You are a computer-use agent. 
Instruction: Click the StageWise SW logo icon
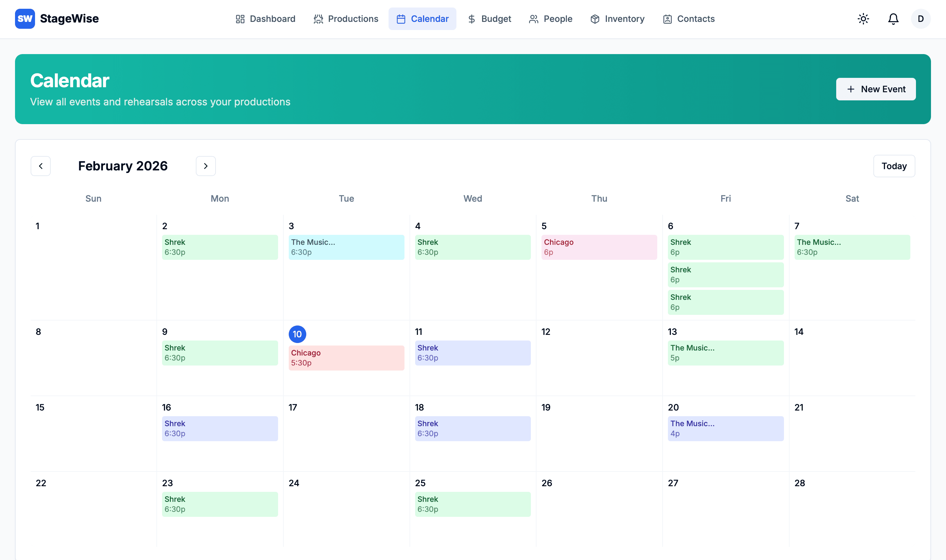point(25,19)
